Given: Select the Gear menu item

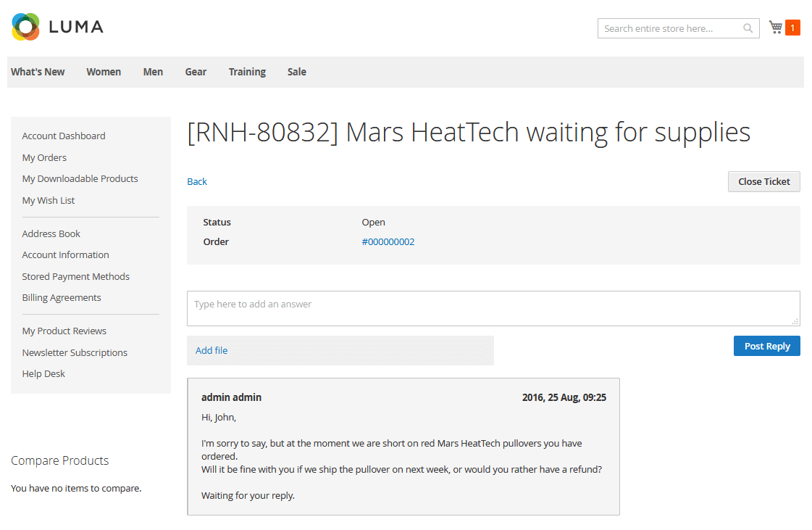Looking at the screenshot, I should click(x=196, y=72).
